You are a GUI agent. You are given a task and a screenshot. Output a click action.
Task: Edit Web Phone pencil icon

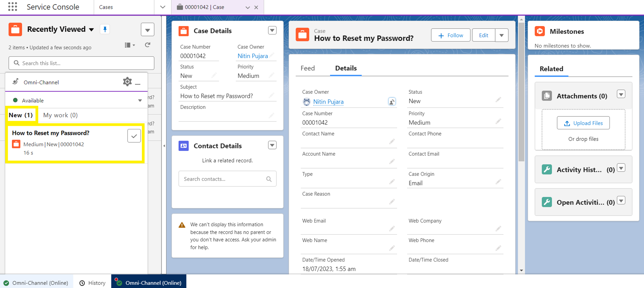click(498, 248)
